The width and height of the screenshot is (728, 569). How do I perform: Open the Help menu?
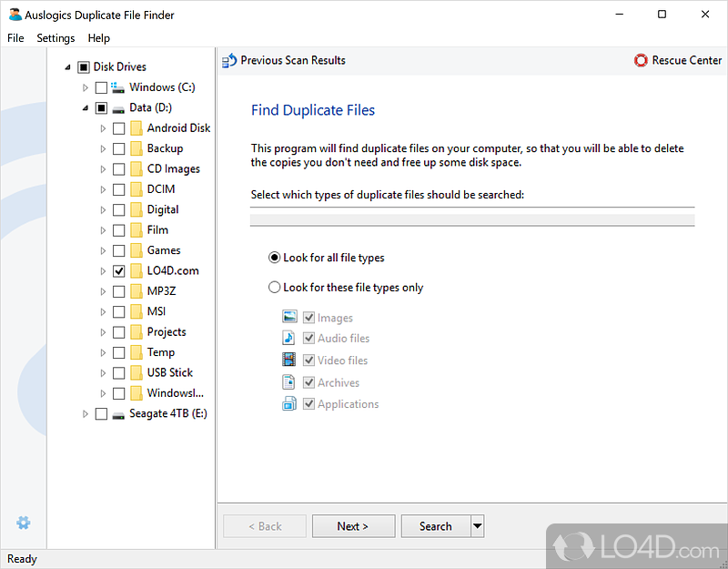99,38
